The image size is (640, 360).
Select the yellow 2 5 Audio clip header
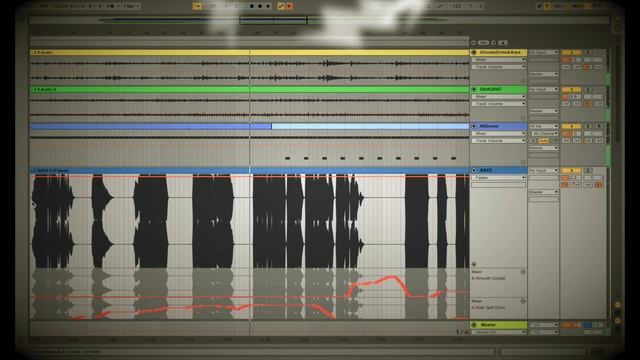pyautogui.click(x=249, y=53)
